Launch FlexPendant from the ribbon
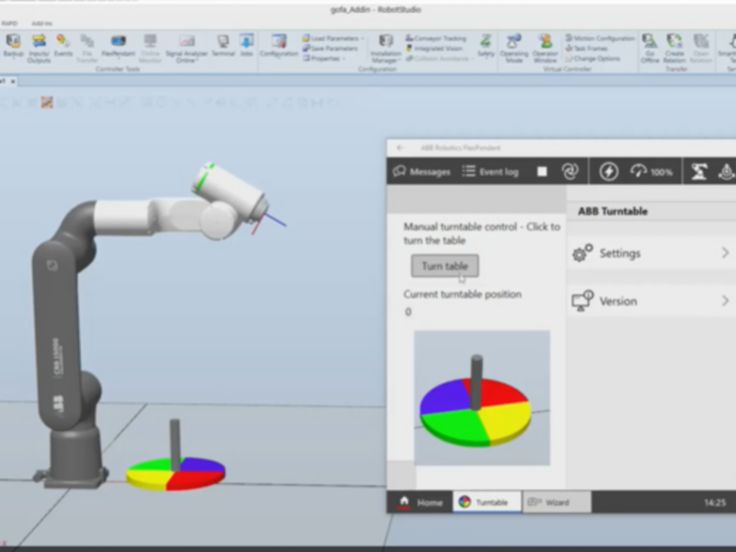The height and width of the screenshot is (552, 736). pyautogui.click(x=118, y=46)
